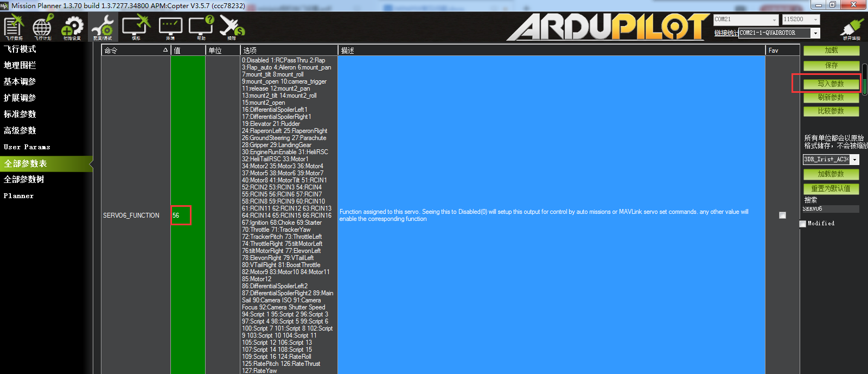Click the 链接统计 link stats link

[725, 33]
